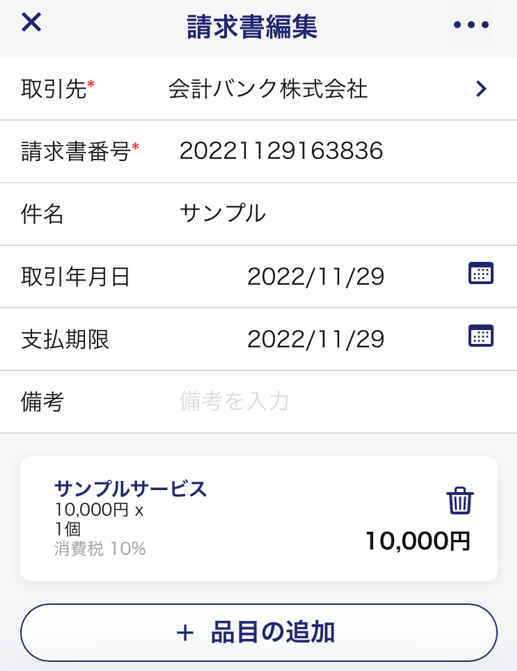Viewport: 517px width, 671px height.
Task: Select the 取引年月日 date 2022/11/29
Action: (x=316, y=276)
